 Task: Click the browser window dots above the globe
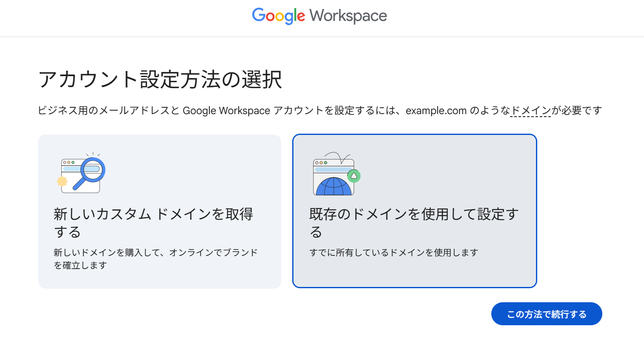(x=321, y=163)
